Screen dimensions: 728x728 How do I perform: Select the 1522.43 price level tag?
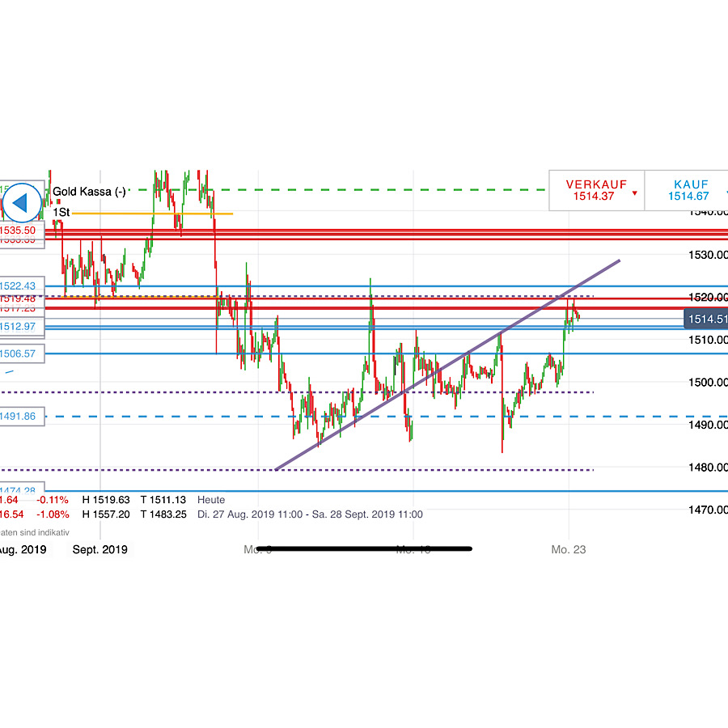(19, 286)
